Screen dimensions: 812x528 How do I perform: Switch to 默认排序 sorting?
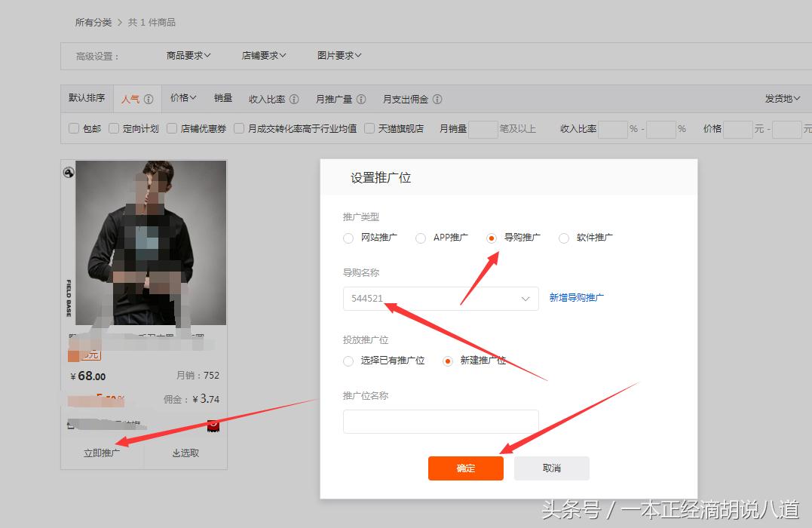point(86,99)
